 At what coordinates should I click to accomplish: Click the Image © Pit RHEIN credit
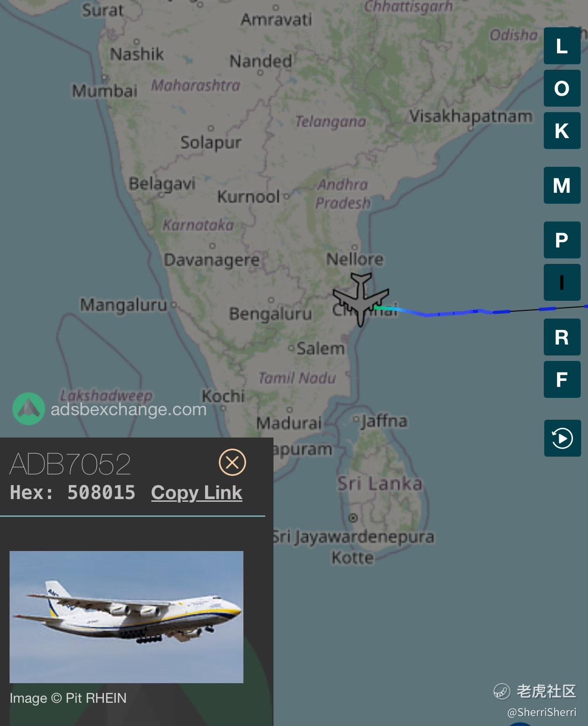point(68,698)
